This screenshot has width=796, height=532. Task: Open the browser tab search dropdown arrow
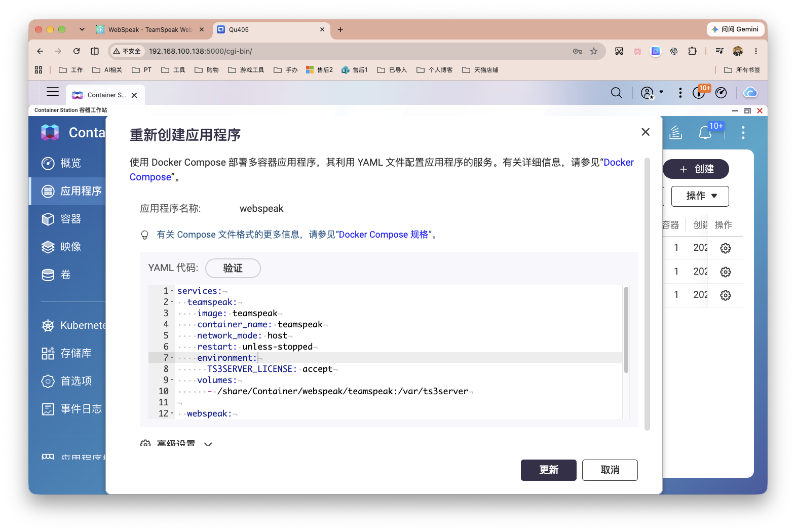pyautogui.click(x=82, y=30)
